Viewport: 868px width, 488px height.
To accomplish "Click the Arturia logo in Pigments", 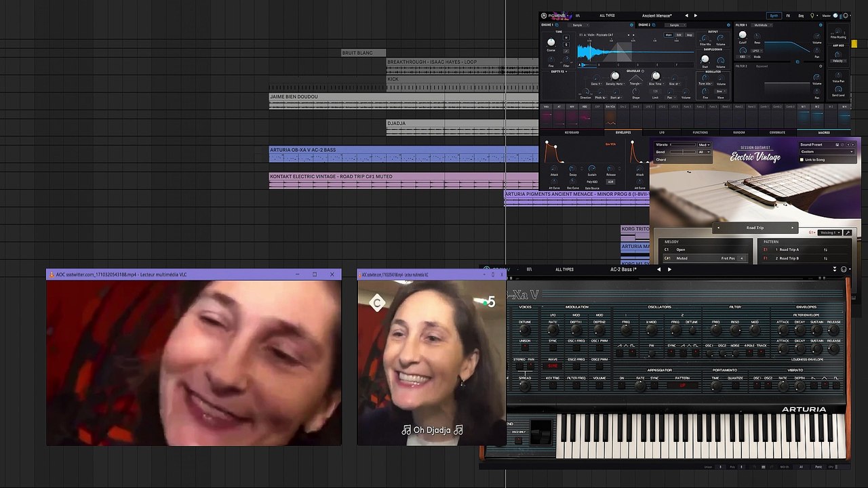I will (544, 16).
